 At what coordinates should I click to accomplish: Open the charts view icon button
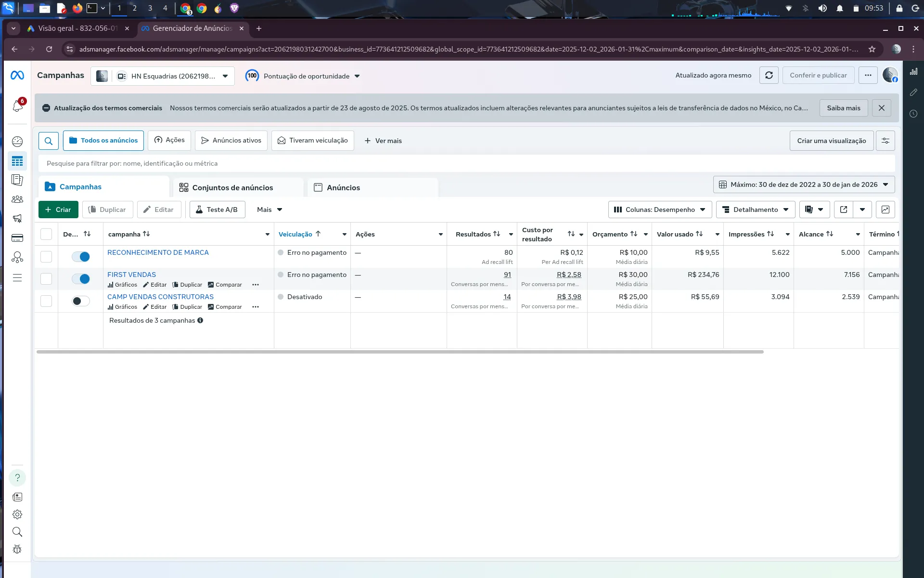point(885,210)
